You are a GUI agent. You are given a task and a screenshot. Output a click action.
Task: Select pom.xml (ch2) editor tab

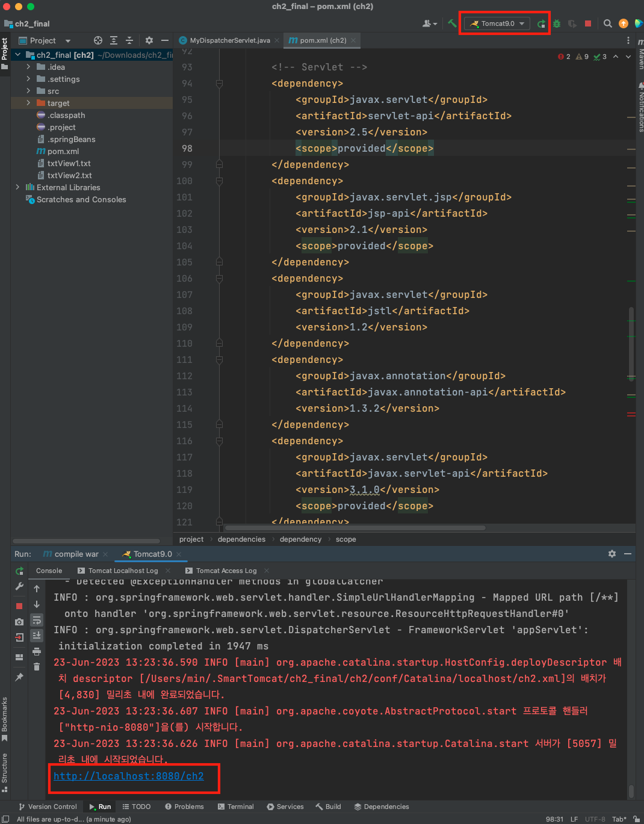coord(323,40)
